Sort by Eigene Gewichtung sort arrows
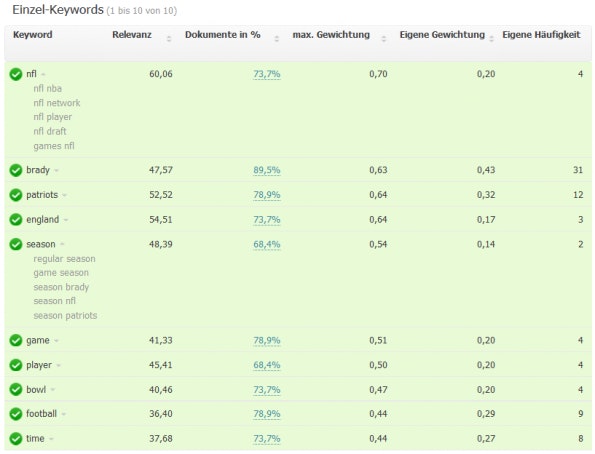This screenshot has width=595, height=454. click(491, 38)
